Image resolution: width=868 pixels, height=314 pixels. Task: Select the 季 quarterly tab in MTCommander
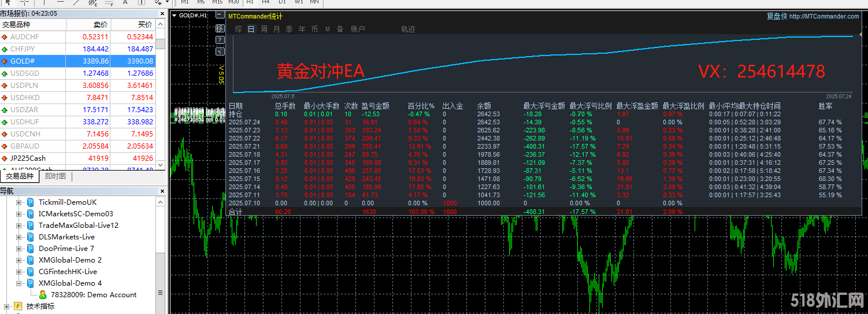289,29
